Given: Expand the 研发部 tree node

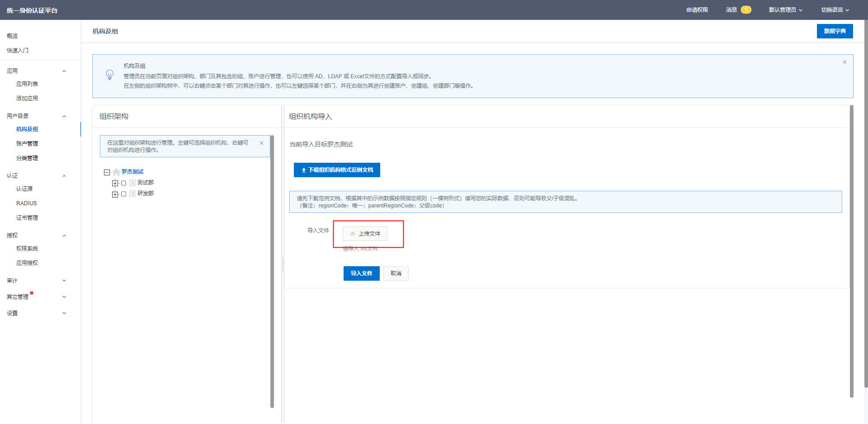Looking at the screenshot, I should (x=115, y=194).
